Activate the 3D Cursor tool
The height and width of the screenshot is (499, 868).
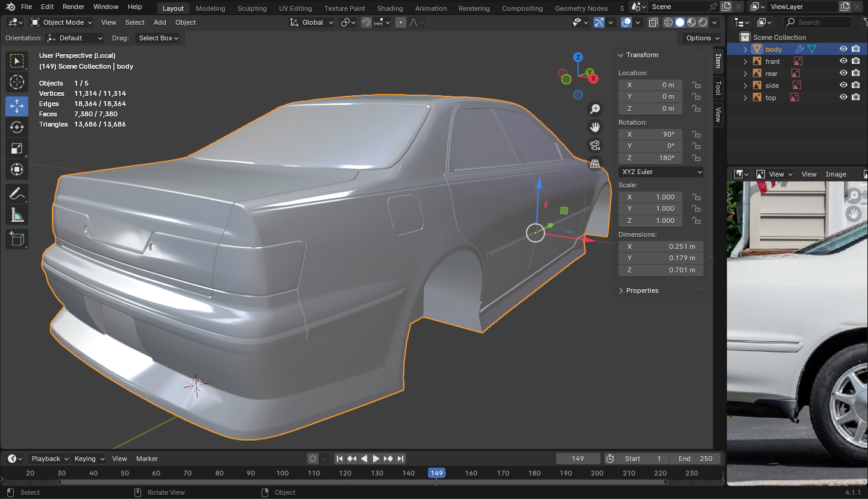point(17,83)
